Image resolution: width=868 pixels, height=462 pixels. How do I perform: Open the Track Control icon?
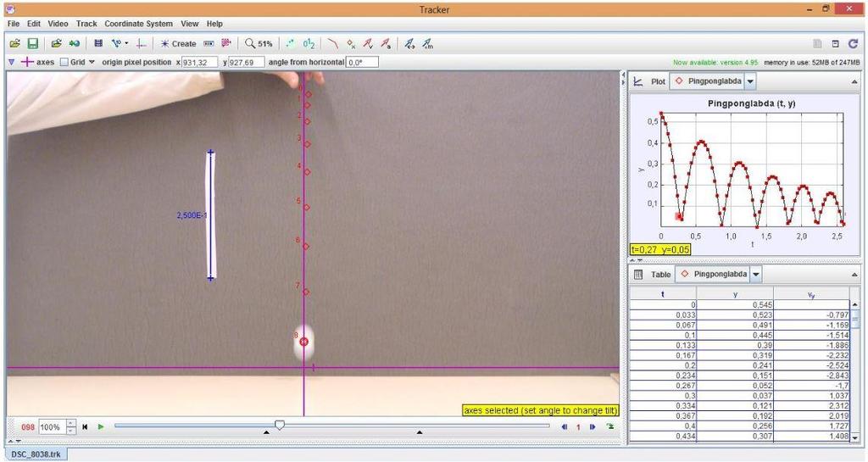click(x=209, y=43)
